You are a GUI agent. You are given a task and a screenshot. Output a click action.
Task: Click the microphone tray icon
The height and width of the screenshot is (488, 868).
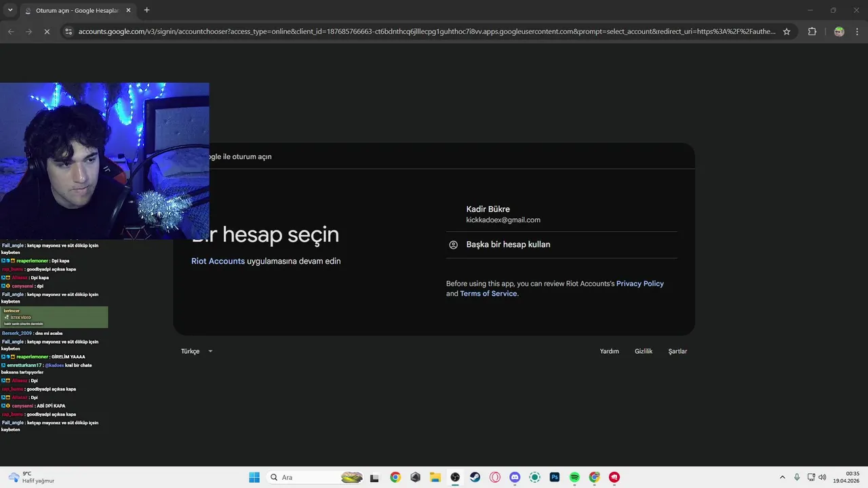pyautogui.click(x=797, y=477)
